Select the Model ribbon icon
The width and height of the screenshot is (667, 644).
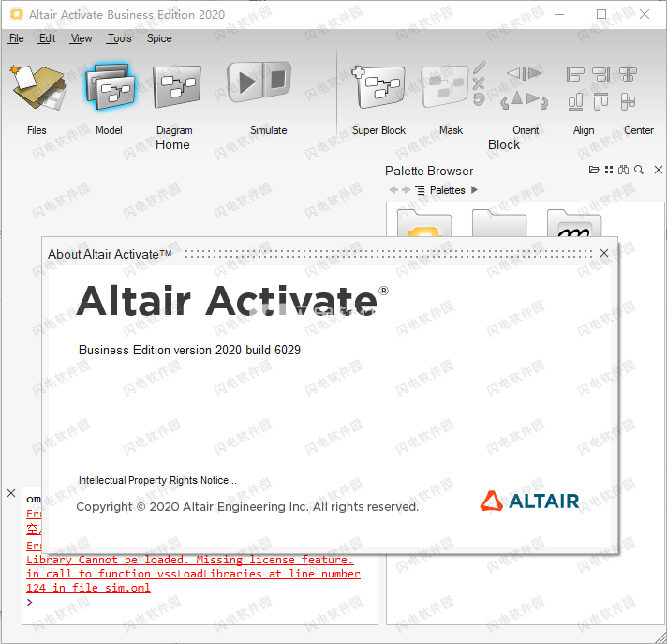pos(110,87)
